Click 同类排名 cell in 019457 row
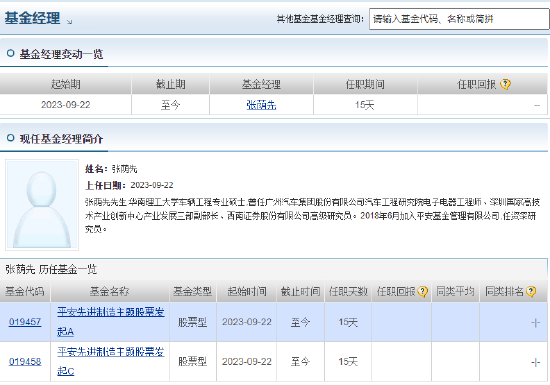The width and height of the screenshot is (550, 385). tap(513, 322)
